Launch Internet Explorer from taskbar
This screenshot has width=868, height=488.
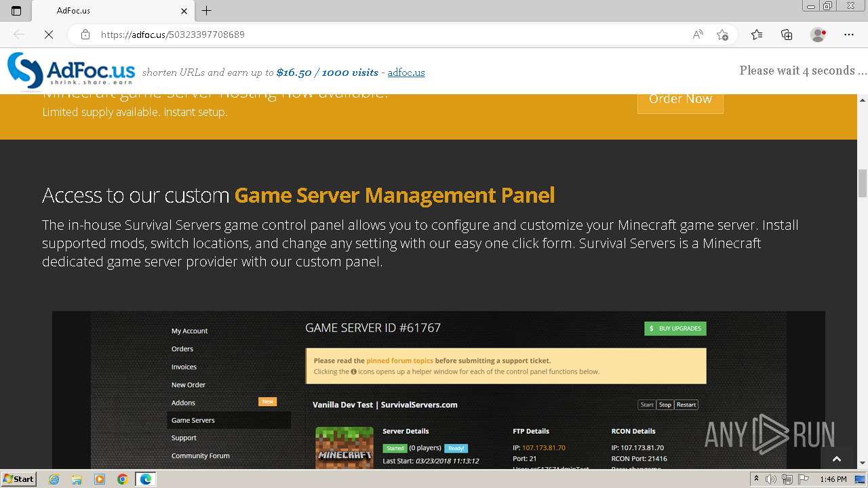[54, 479]
